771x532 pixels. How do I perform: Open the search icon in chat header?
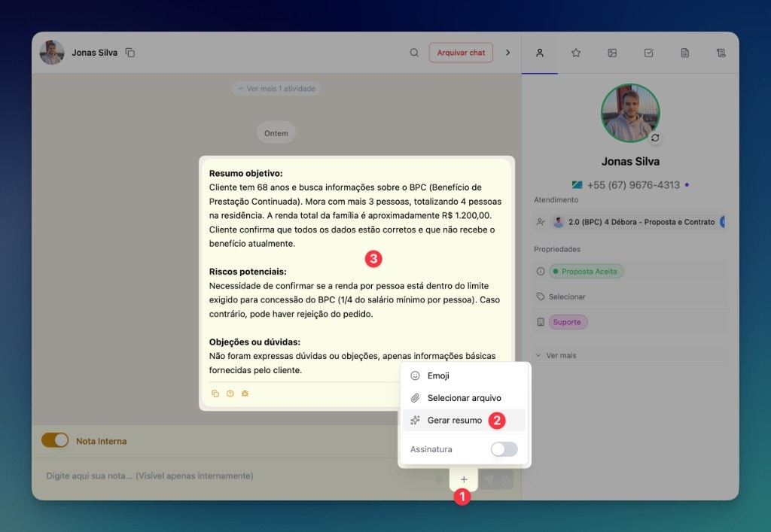click(x=414, y=53)
